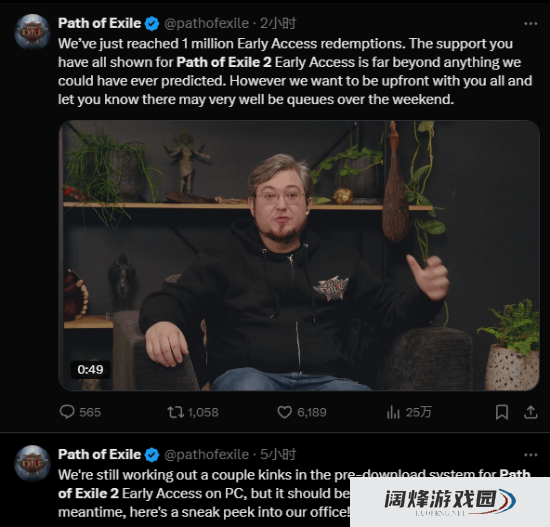Open the share icon on first tweet
Image resolution: width=550 pixels, height=527 pixels.
(x=531, y=412)
